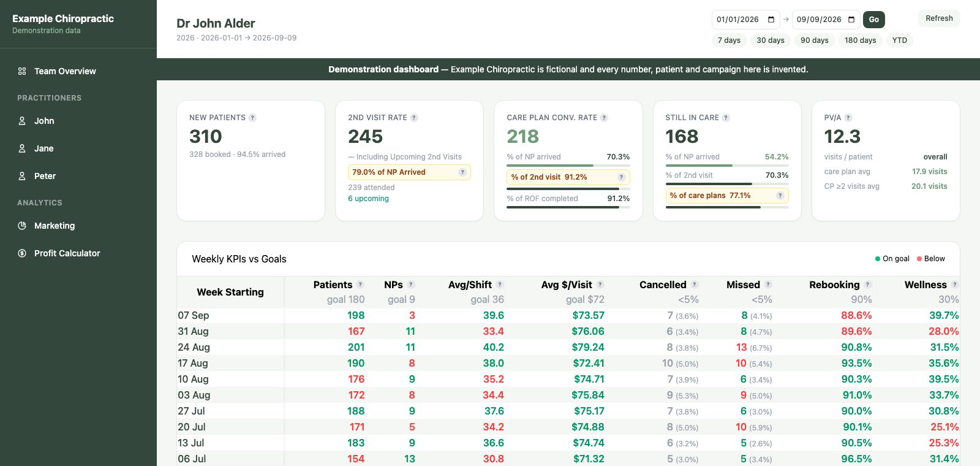
Task: Click the '6 upcoming' link
Action: 368,199
